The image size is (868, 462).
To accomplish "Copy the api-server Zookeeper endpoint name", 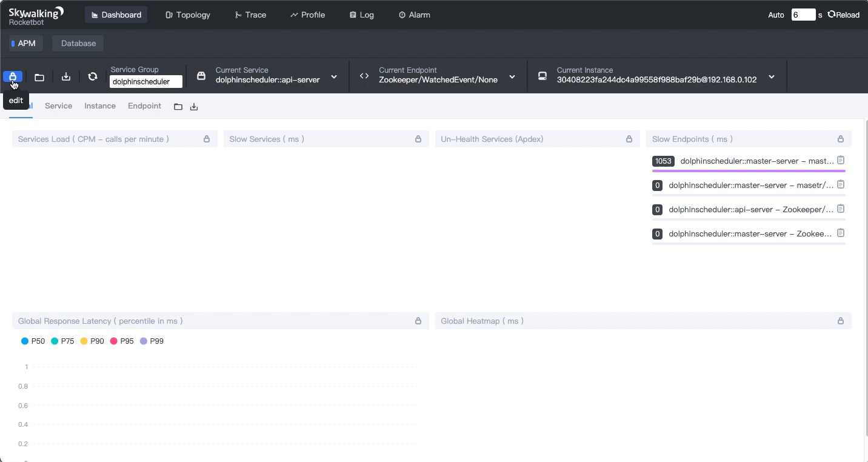I will tap(841, 209).
